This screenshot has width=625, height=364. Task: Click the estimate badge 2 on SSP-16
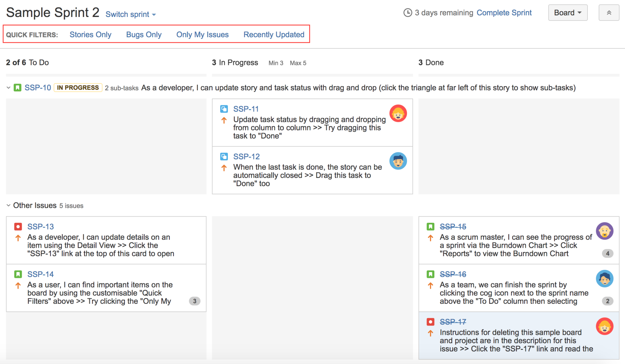(x=608, y=301)
